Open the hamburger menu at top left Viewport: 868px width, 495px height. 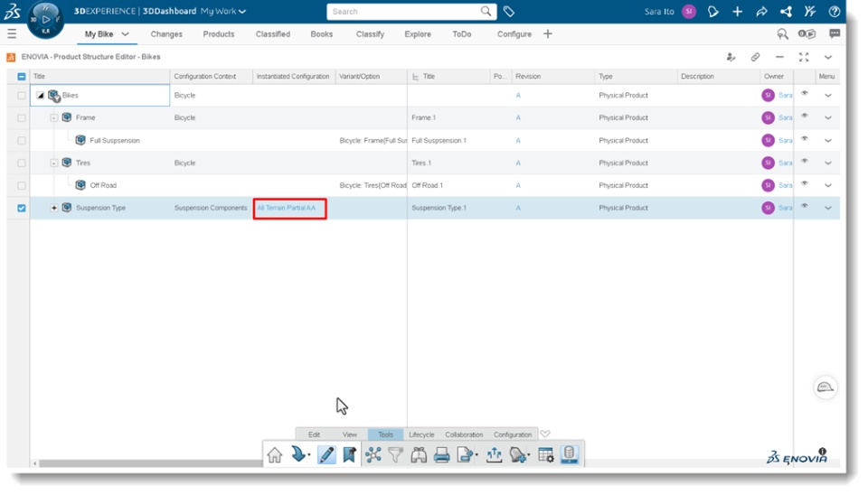pos(12,34)
